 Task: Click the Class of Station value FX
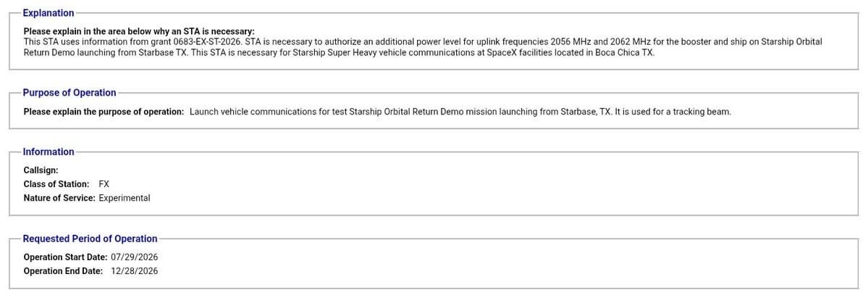point(104,184)
